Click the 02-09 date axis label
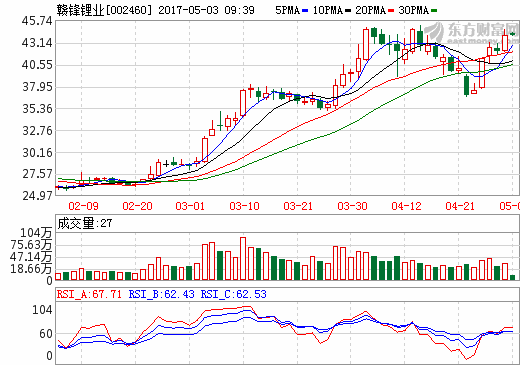The width and height of the screenshot is (520, 365). click(x=83, y=206)
